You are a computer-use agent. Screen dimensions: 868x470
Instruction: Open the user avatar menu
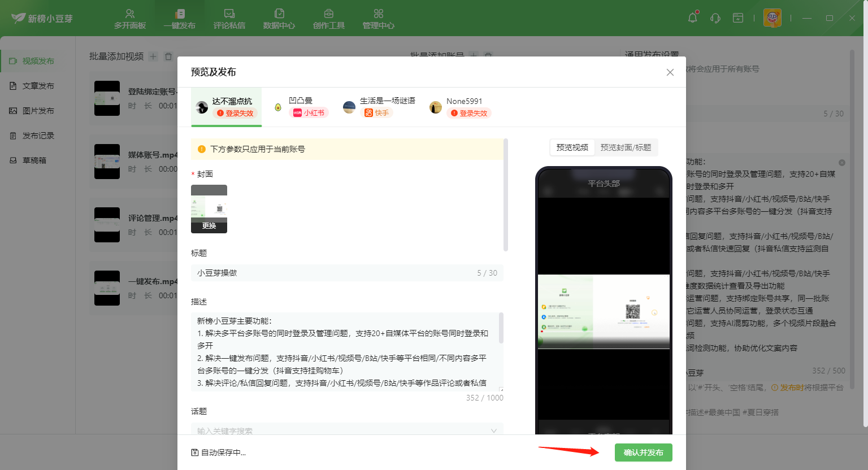(x=772, y=18)
